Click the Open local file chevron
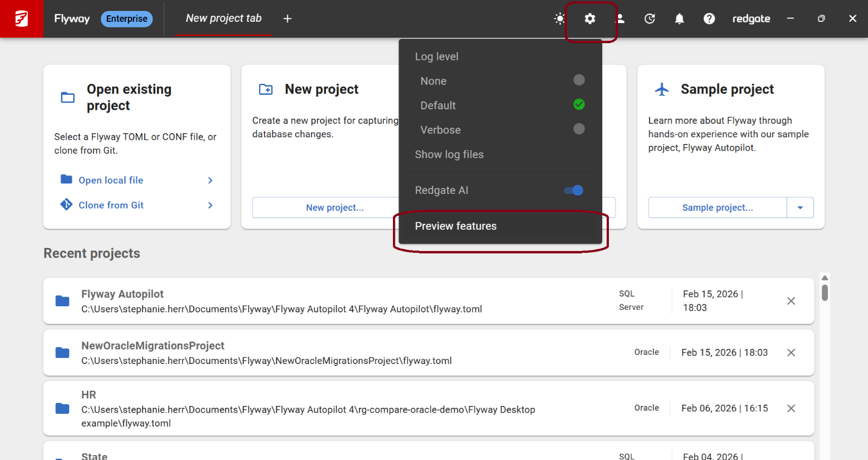 (x=210, y=180)
